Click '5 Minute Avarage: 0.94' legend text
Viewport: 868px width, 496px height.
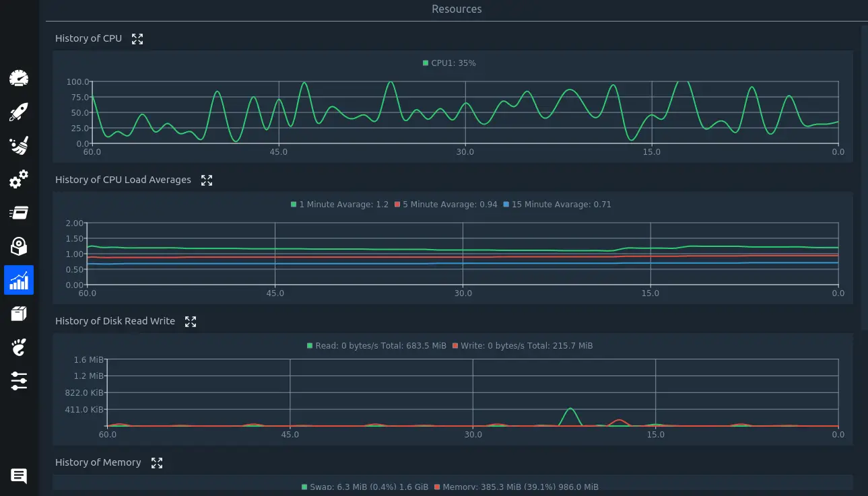click(x=450, y=205)
